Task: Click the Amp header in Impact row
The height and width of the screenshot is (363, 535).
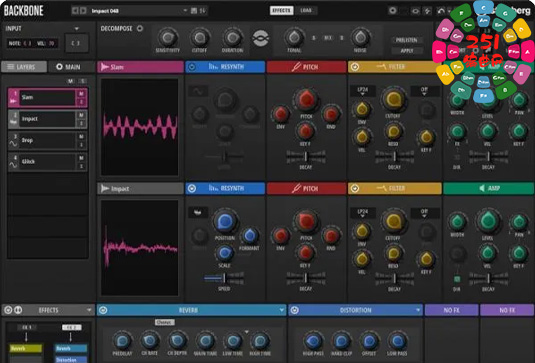Action: point(489,188)
